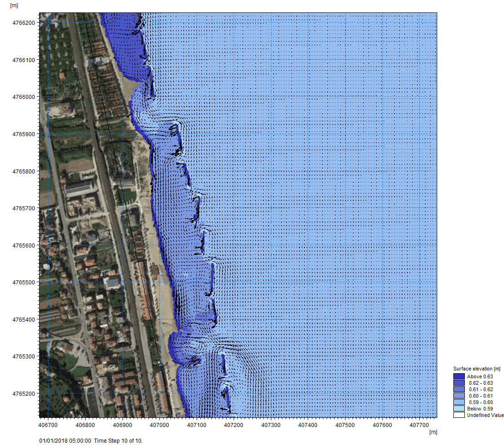504x445 pixels.
Task: Click x-axis label 406800
Action: coord(85,425)
